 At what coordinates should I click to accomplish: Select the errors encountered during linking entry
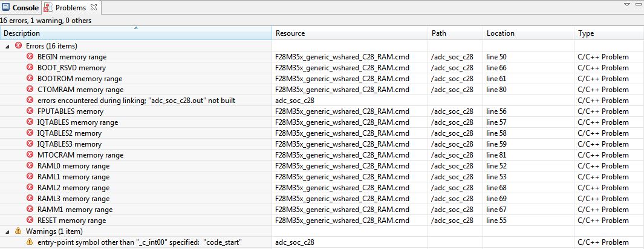point(322,101)
